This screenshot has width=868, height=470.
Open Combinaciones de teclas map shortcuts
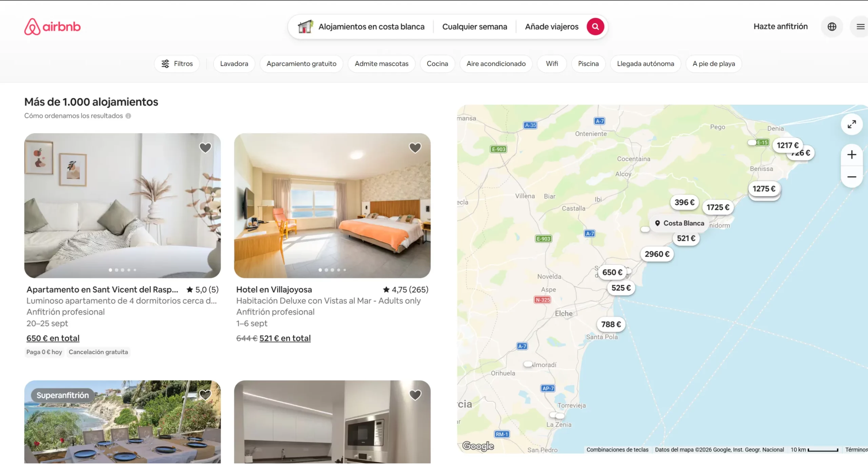pos(617,449)
